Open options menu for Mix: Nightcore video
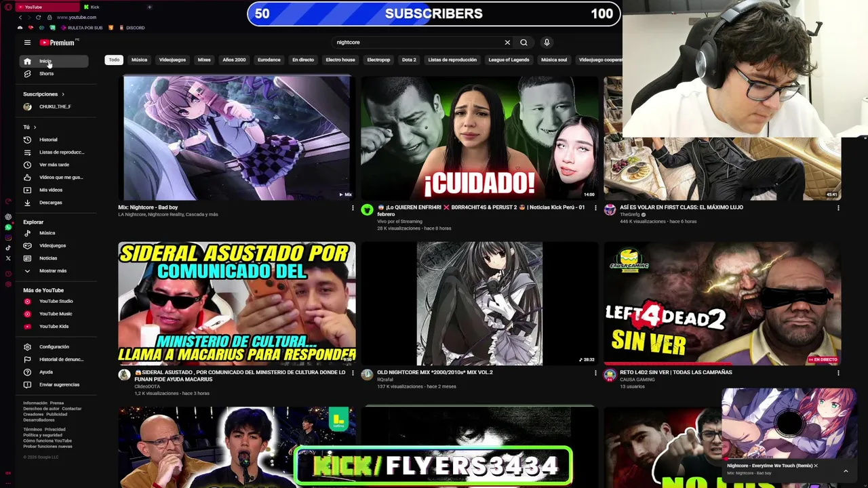 [353, 208]
